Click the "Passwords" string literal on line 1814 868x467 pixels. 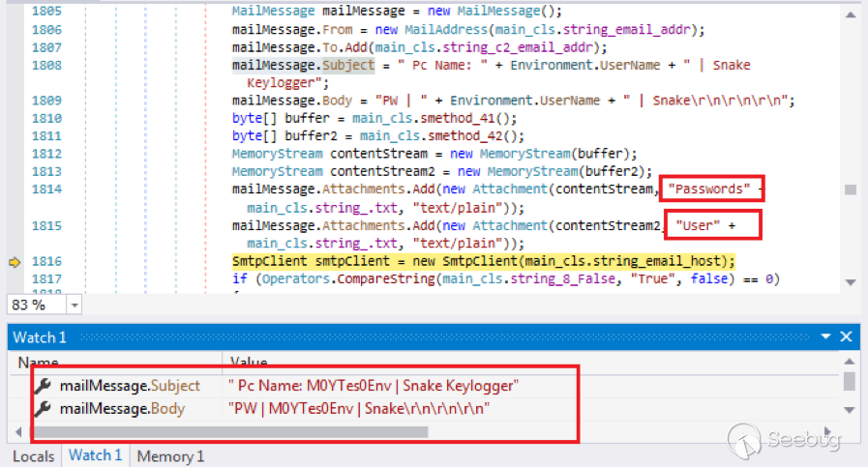point(709,190)
